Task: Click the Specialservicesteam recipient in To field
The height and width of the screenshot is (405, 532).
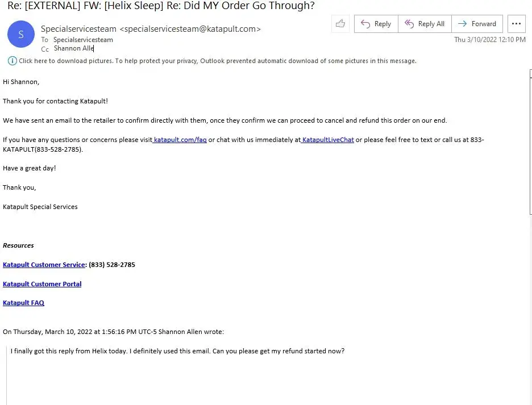Action: (x=83, y=40)
